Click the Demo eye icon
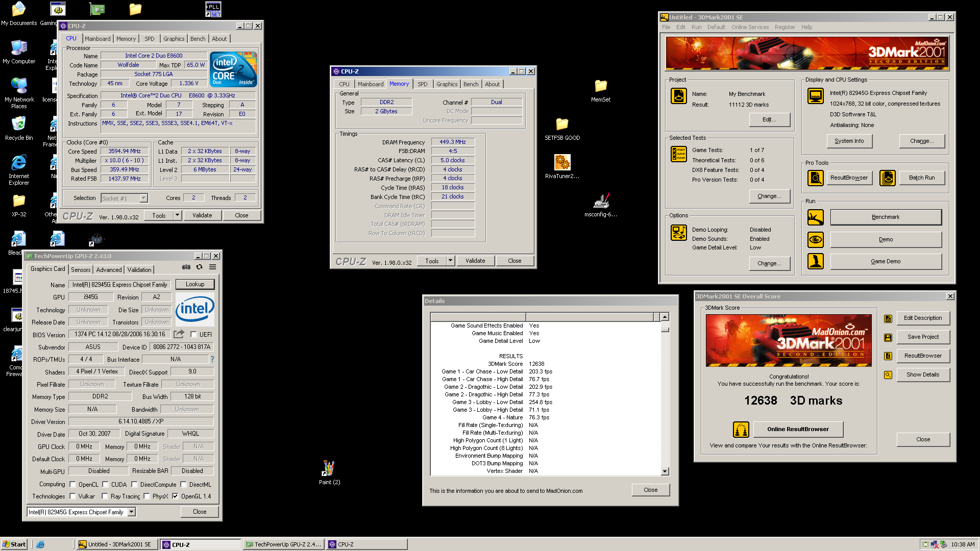The width and height of the screenshot is (980, 551). click(816, 239)
